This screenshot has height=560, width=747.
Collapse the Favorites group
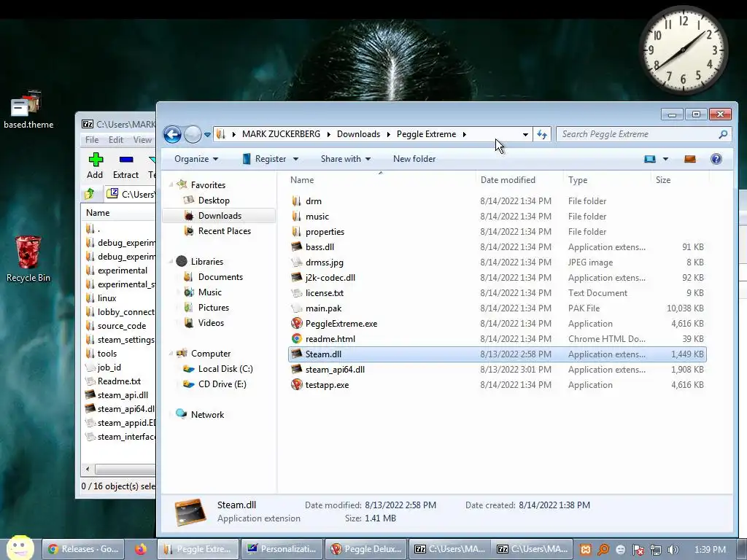(171, 184)
